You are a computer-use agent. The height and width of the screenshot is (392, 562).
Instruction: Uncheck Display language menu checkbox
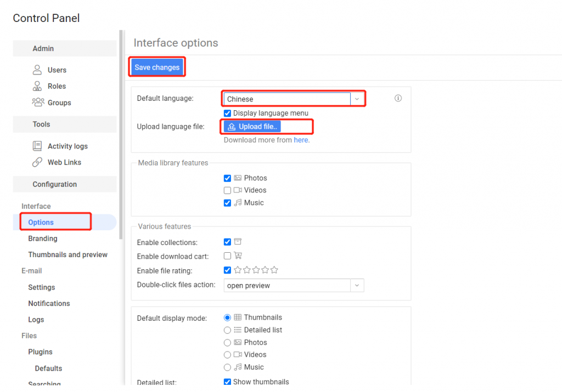pyautogui.click(x=227, y=113)
